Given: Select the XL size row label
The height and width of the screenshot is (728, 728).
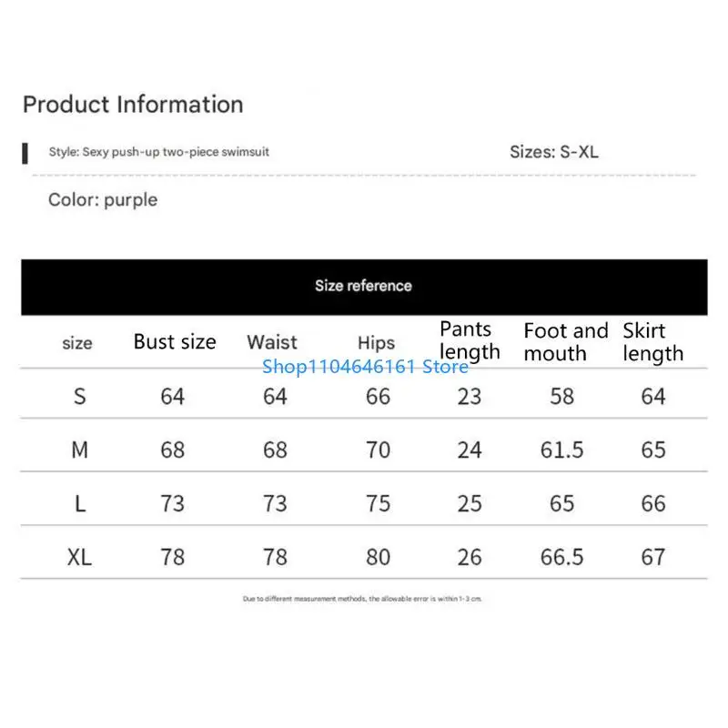Looking at the screenshot, I should click(x=80, y=557).
